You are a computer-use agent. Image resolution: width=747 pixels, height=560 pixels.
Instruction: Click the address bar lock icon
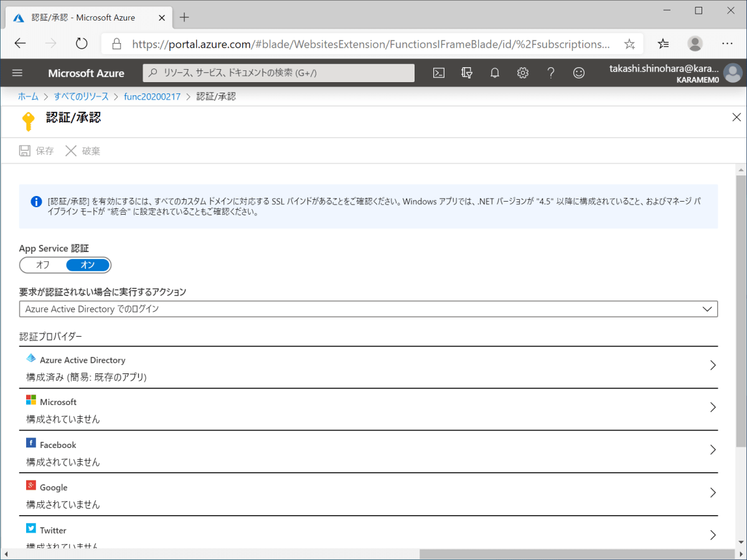click(x=116, y=44)
